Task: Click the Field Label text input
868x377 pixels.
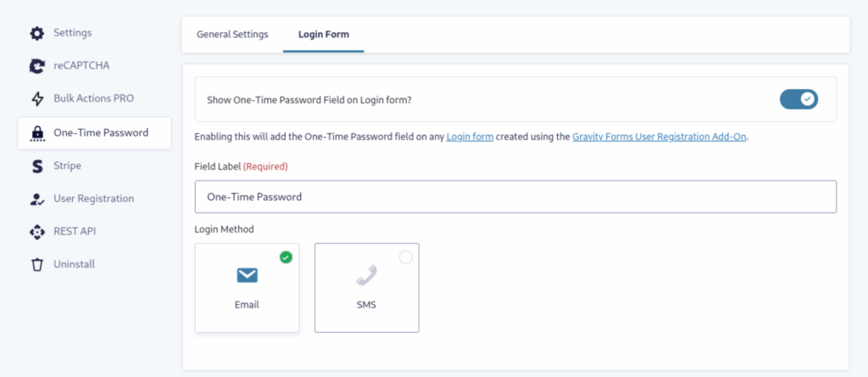Action: [515, 197]
